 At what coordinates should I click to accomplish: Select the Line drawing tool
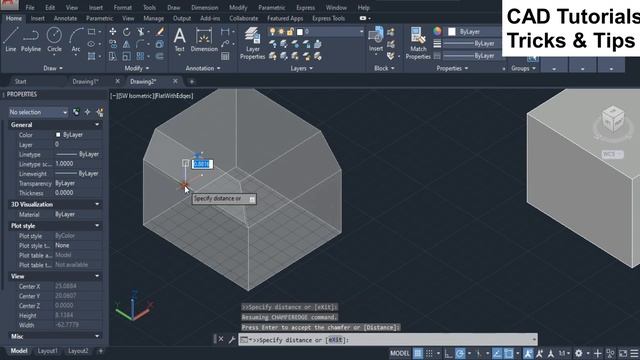pos(10,40)
